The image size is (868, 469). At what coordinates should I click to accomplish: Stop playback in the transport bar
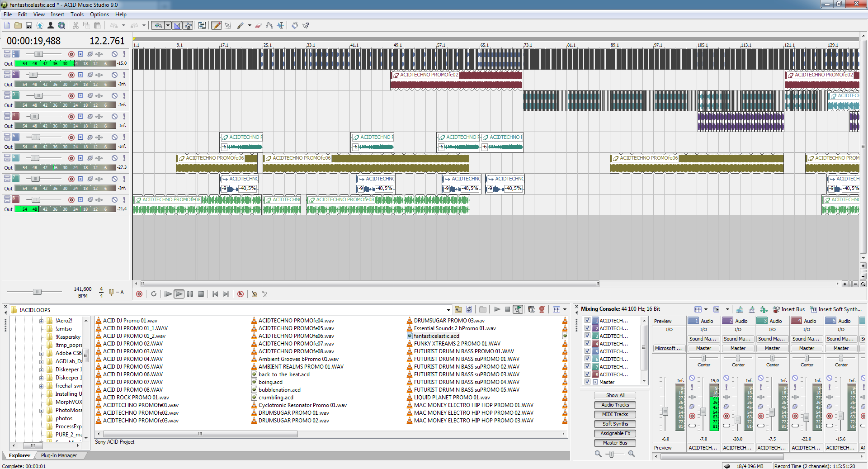pyautogui.click(x=201, y=294)
